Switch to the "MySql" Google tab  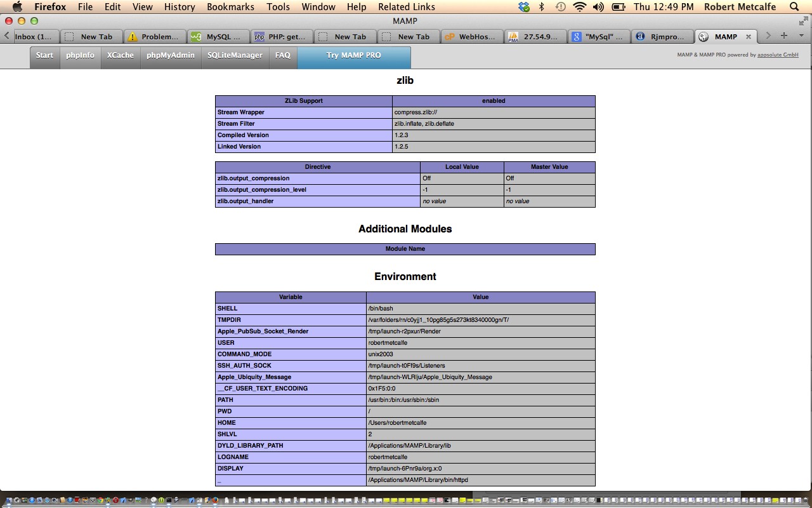(x=599, y=37)
